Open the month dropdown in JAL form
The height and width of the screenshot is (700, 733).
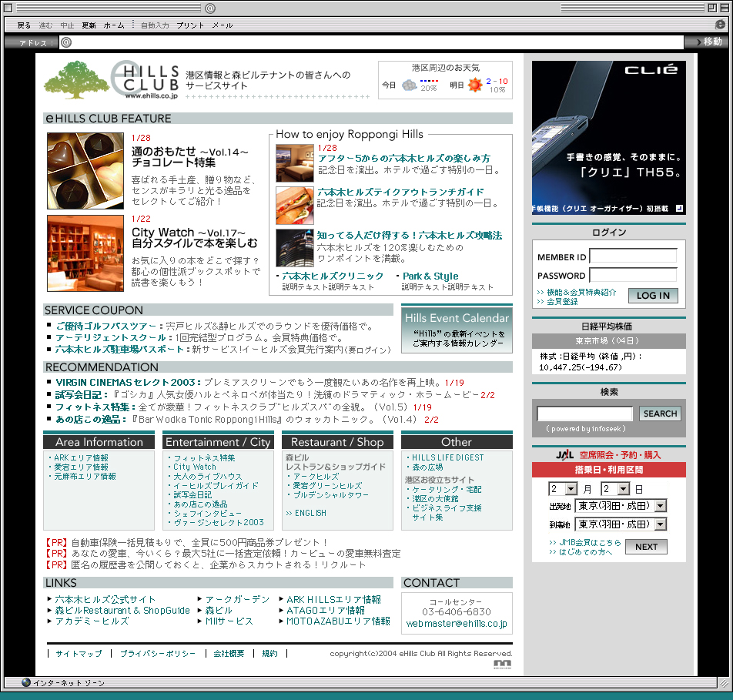coord(564,489)
